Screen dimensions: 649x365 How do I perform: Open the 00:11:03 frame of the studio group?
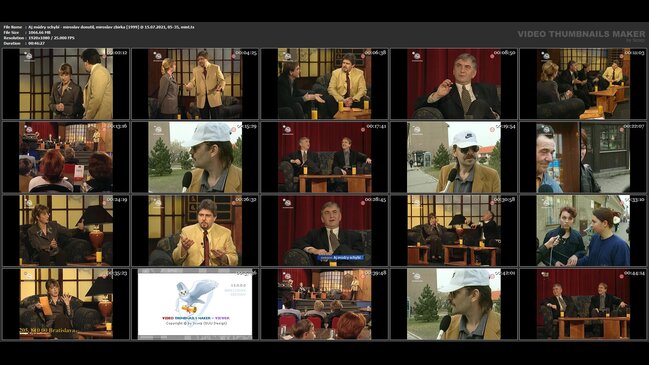point(583,84)
